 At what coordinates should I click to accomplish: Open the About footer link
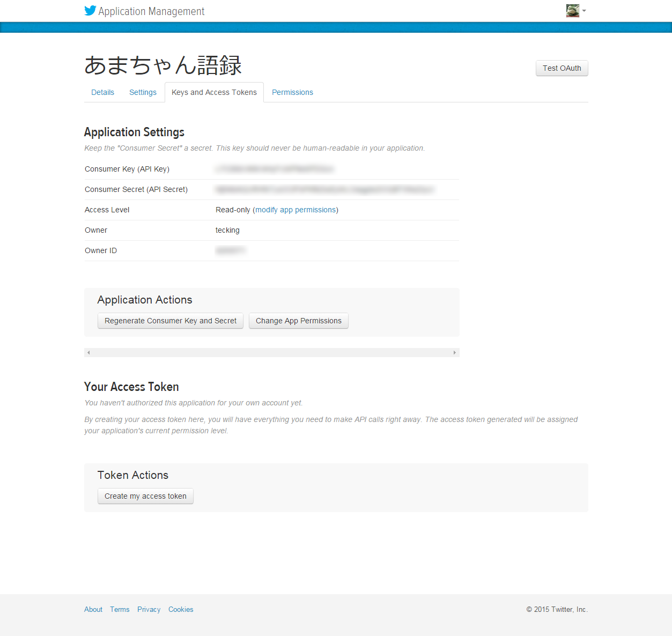[x=93, y=609]
